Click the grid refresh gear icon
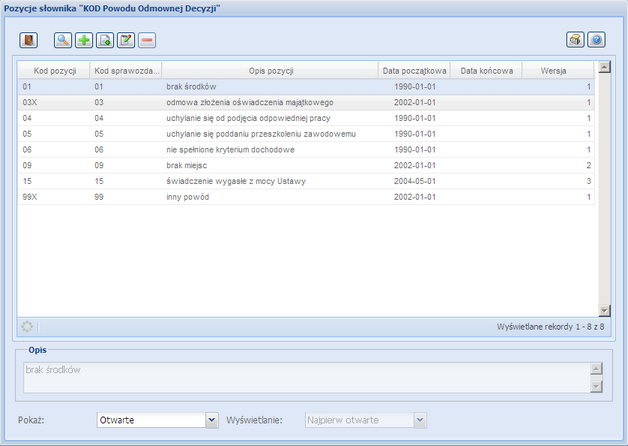 (x=27, y=326)
